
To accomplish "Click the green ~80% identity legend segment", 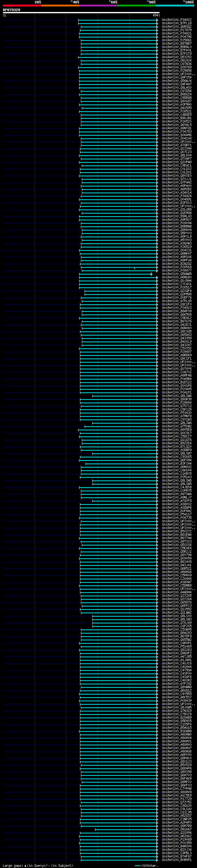I will (x=137, y=6).
